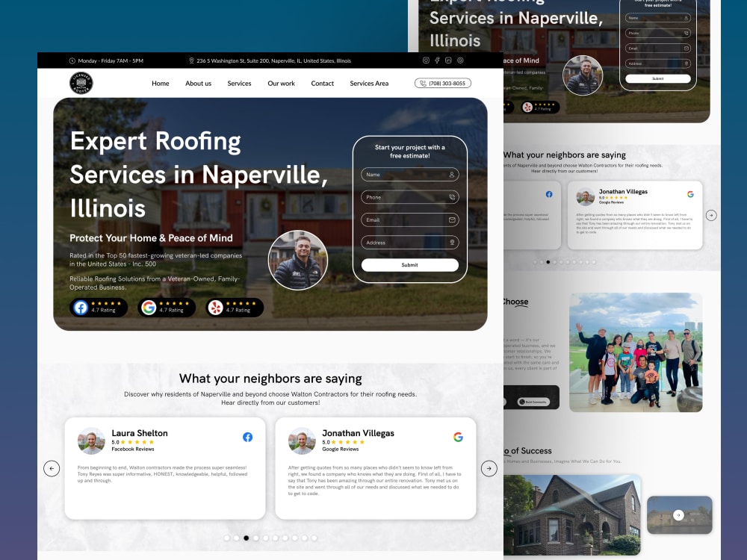Screen dimensions: 747x560
Task: Select the first testimonial carousel dot
Action: (x=227, y=538)
